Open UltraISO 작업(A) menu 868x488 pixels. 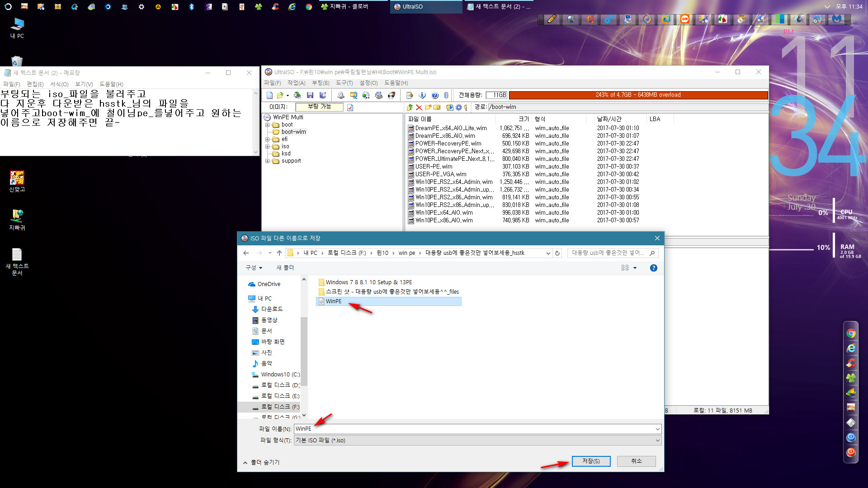pyautogui.click(x=297, y=83)
